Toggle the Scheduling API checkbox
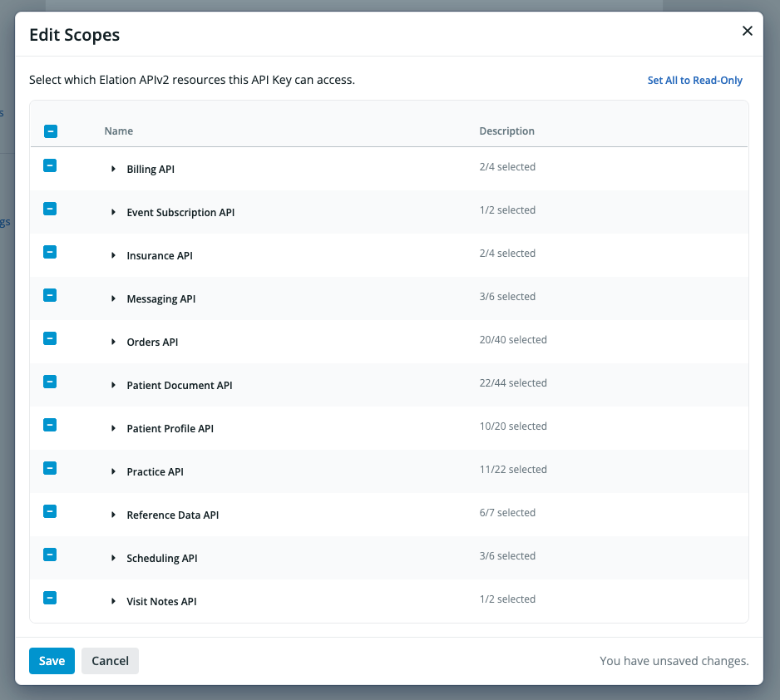 (x=50, y=555)
